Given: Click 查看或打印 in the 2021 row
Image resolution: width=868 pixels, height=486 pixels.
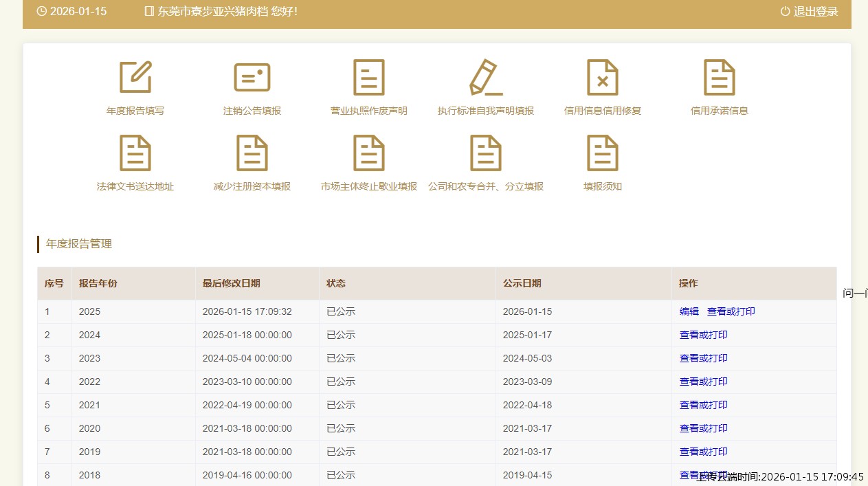Looking at the screenshot, I should coord(703,405).
